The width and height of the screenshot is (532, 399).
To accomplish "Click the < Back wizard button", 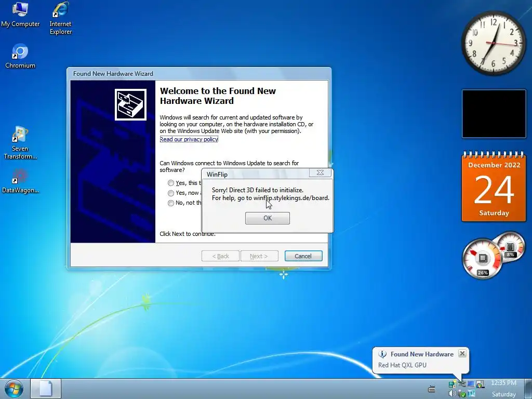I will tap(220, 256).
